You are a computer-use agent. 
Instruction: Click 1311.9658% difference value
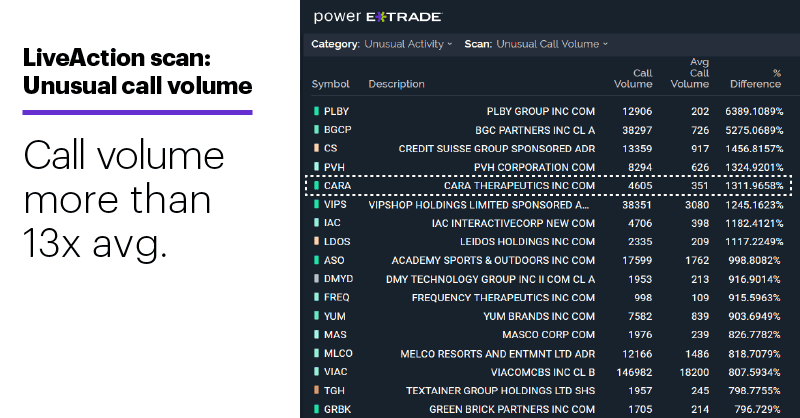[x=754, y=186]
